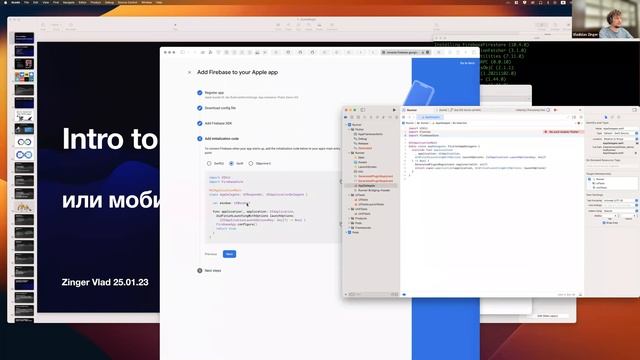Collapse the UITests group folder
The image size is (640, 360).
(x=350, y=195)
